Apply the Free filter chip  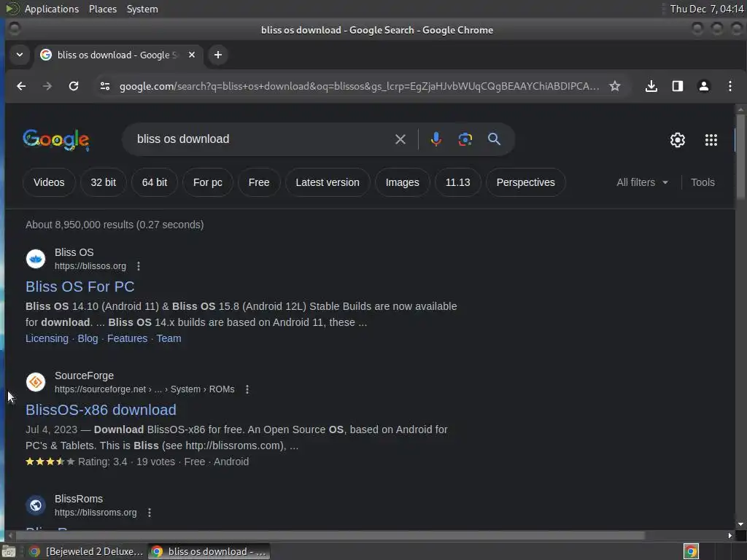pos(259,182)
